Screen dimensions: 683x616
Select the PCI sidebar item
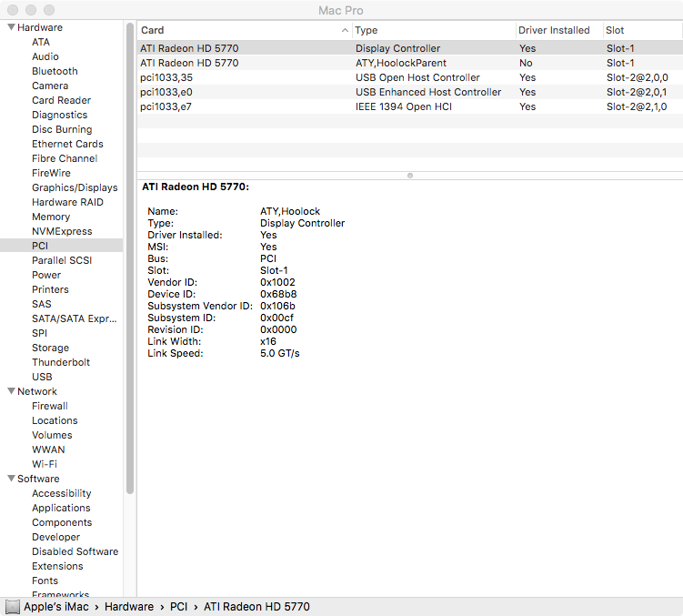(x=62, y=246)
